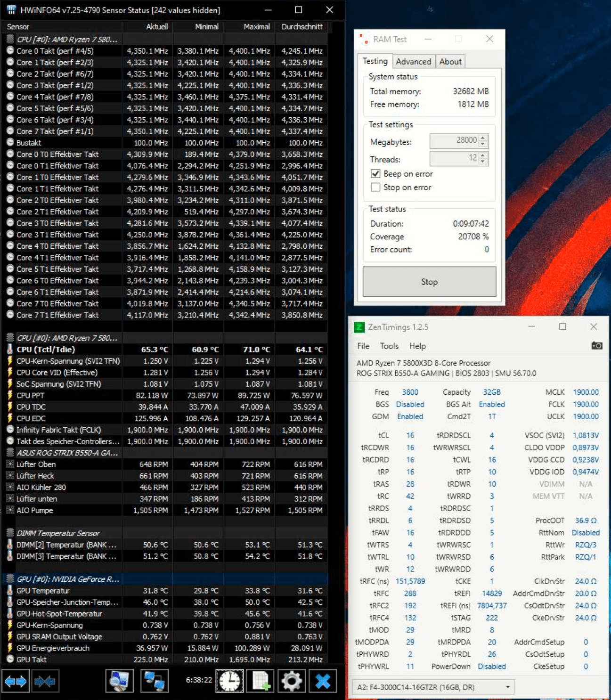Screen dimensions: 611x700
Task: Click HWiNFO64 title bar app icon
Action: (x=11, y=10)
